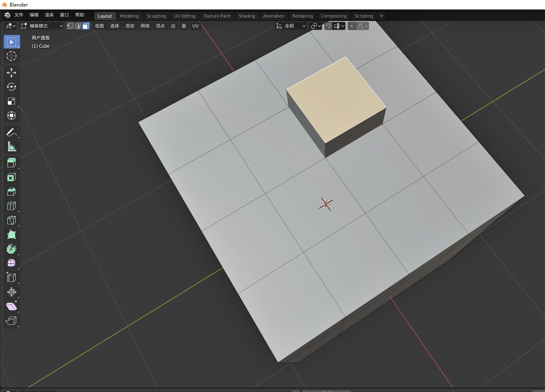Select the Inset Faces tool

12,177
